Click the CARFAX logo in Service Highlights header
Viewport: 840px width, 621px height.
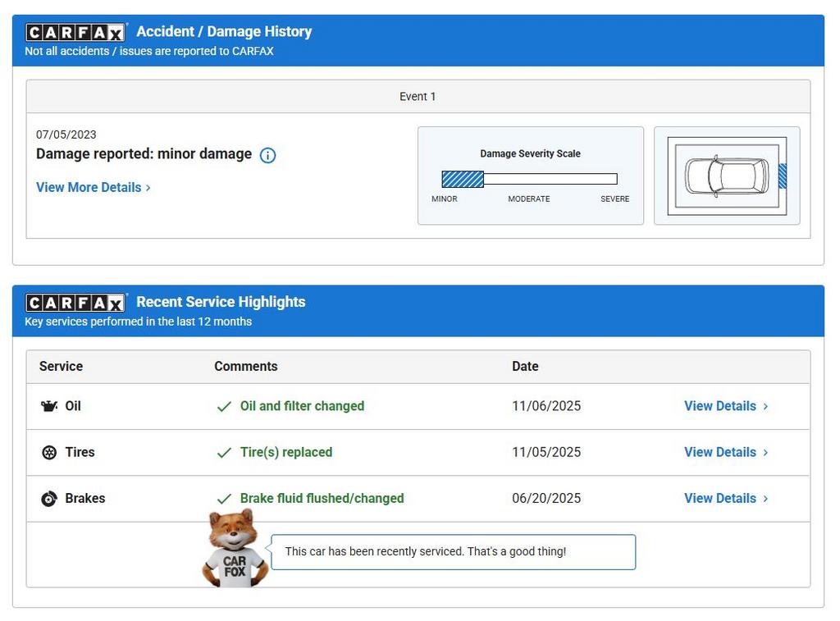(x=75, y=303)
